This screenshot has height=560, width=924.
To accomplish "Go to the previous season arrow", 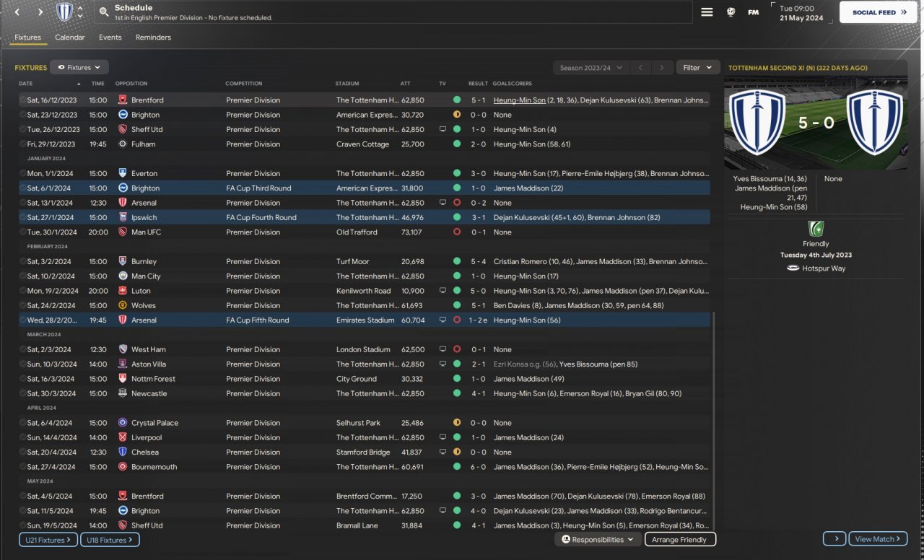I will click(x=640, y=68).
